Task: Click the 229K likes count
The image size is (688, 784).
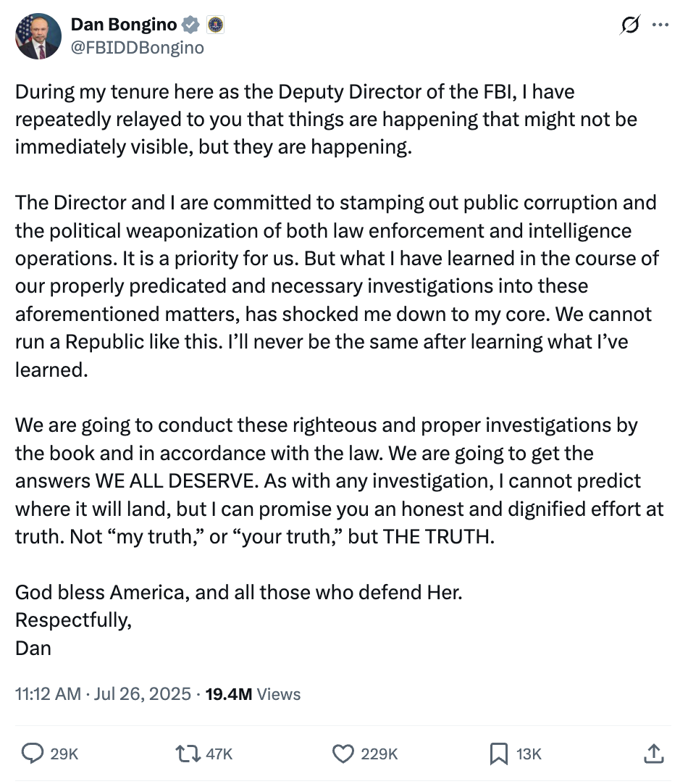Action: coord(379,754)
